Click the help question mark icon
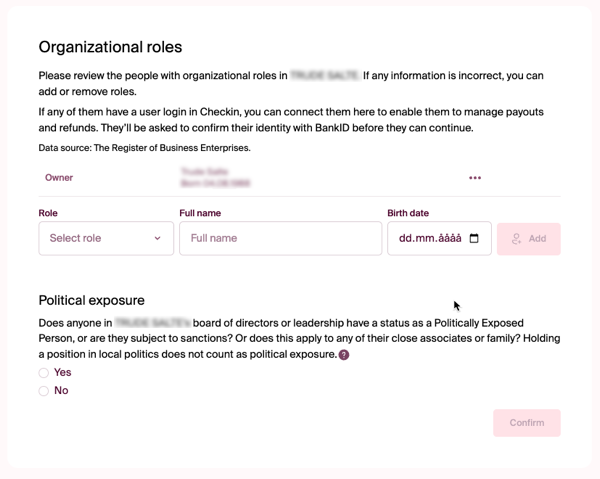The height and width of the screenshot is (479, 600). pos(344,355)
